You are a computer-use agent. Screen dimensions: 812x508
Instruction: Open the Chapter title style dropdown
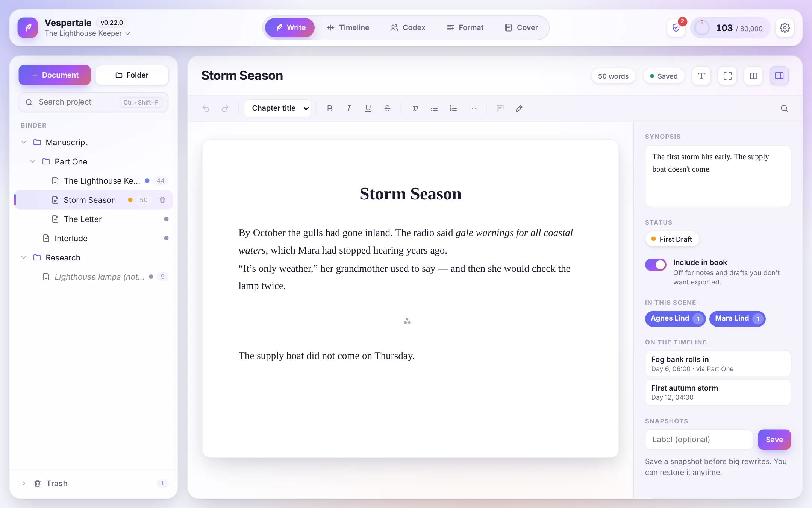pos(277,108)
